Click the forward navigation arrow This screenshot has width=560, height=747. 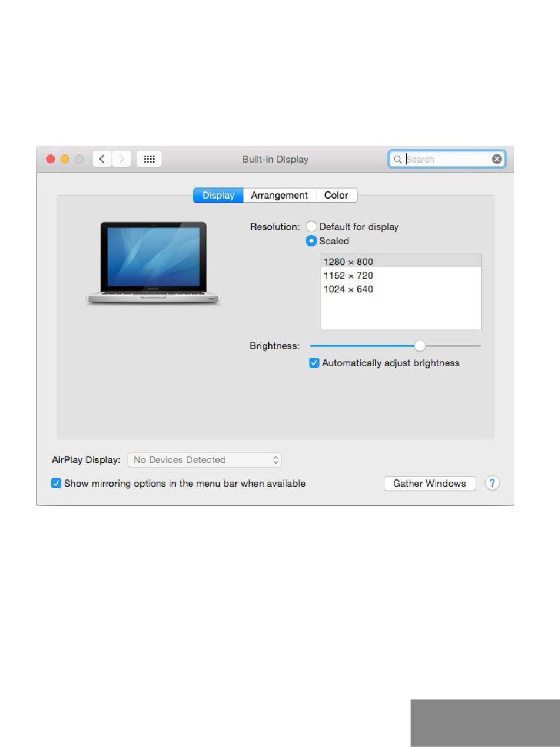click(121, 159)
